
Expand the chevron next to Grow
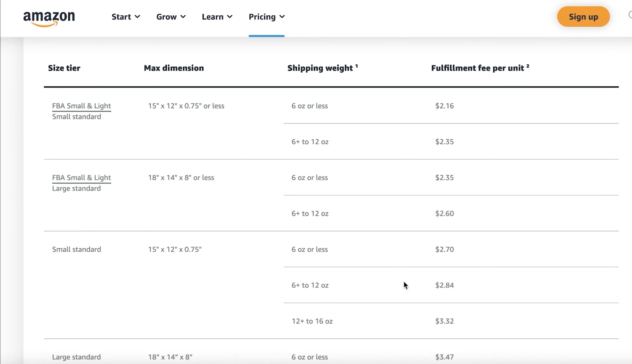pyautogui.click(x=183, y=17)
